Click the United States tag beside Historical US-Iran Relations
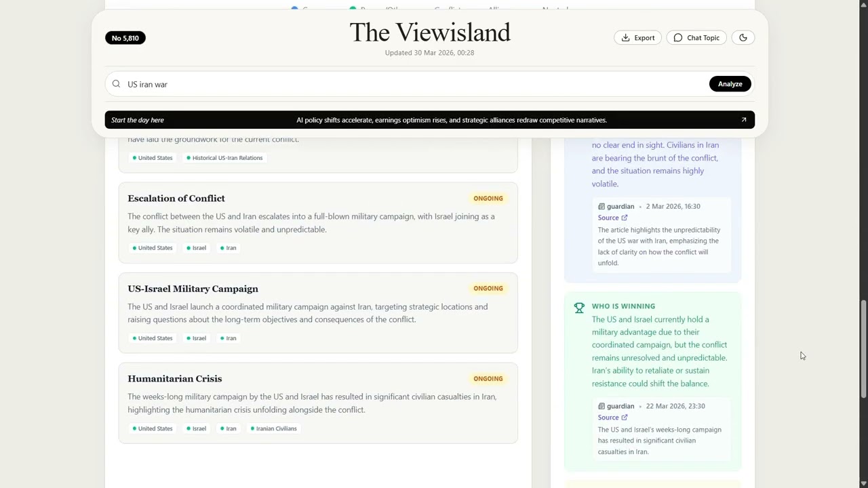868x488 pixels. coord(153,158)
